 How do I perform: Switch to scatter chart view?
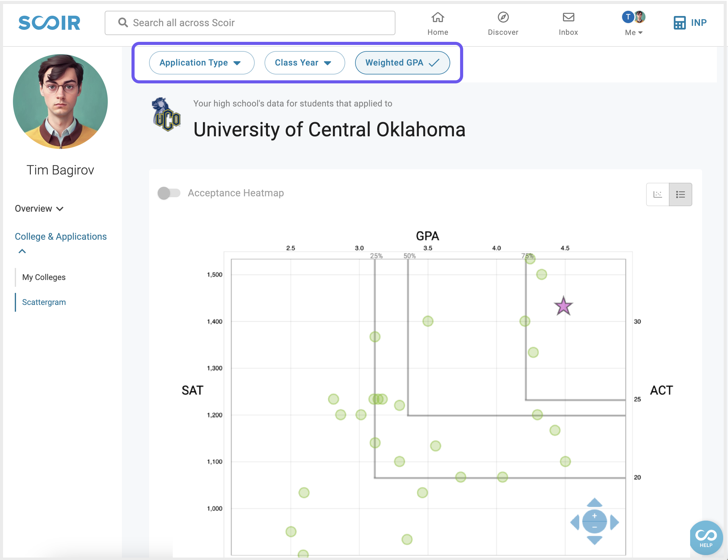click(x=657, y=194)
